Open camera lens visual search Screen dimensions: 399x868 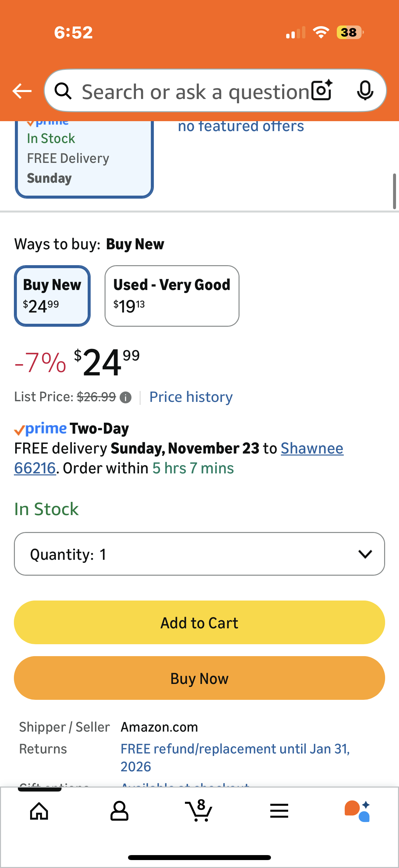[322, 91]
